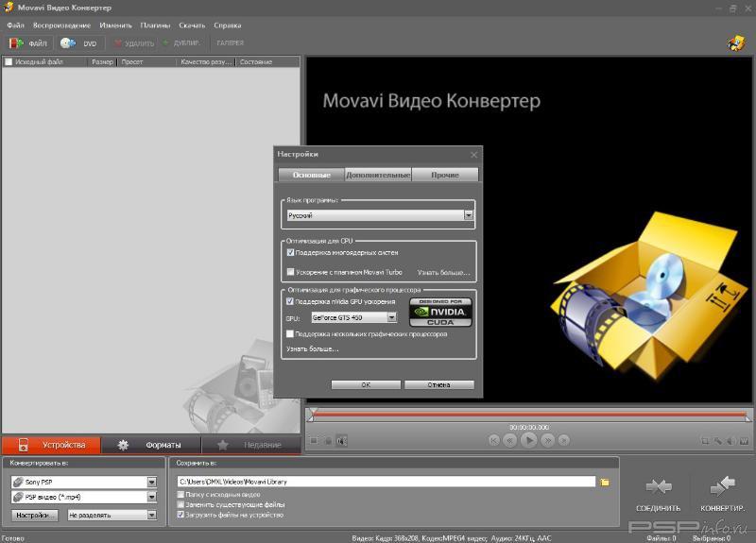Screen dimensions: 756x543
Task: Click the Отмена button
Action: click(438, 385)
